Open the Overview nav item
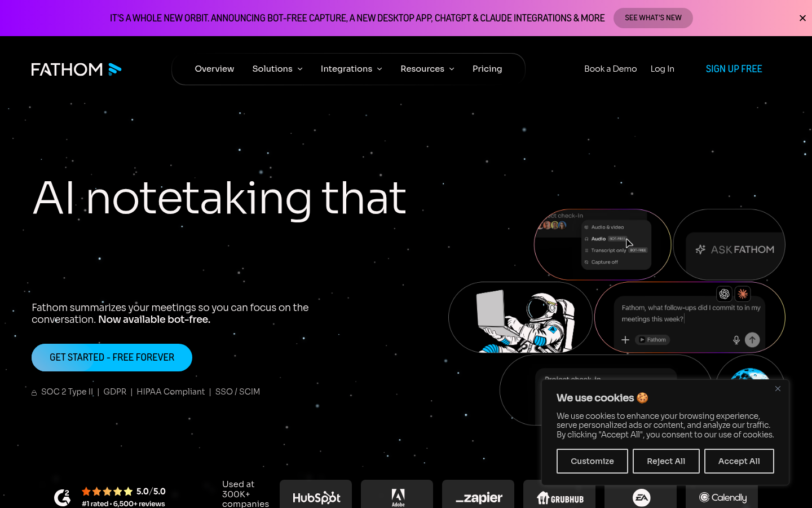 (214, 69)
